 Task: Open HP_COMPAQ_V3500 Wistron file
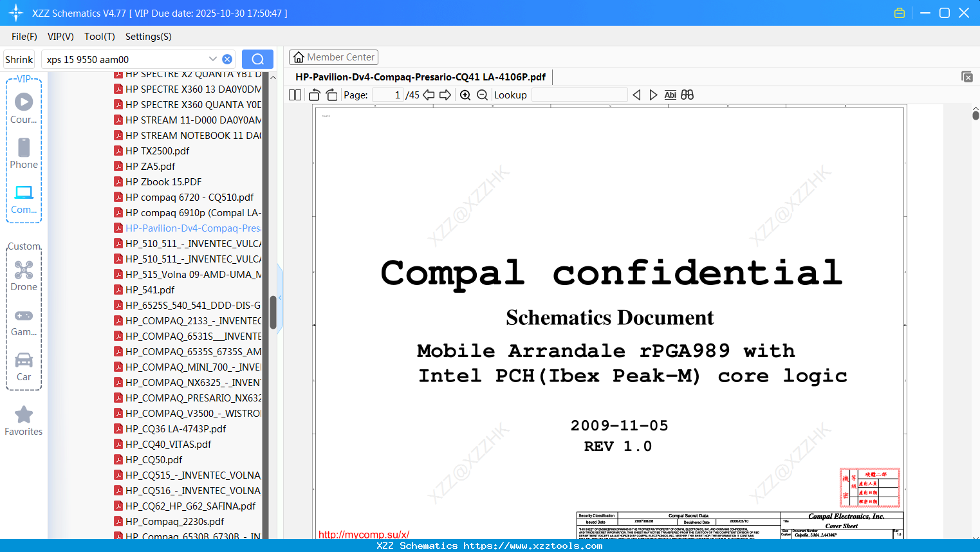click(187, 413)
